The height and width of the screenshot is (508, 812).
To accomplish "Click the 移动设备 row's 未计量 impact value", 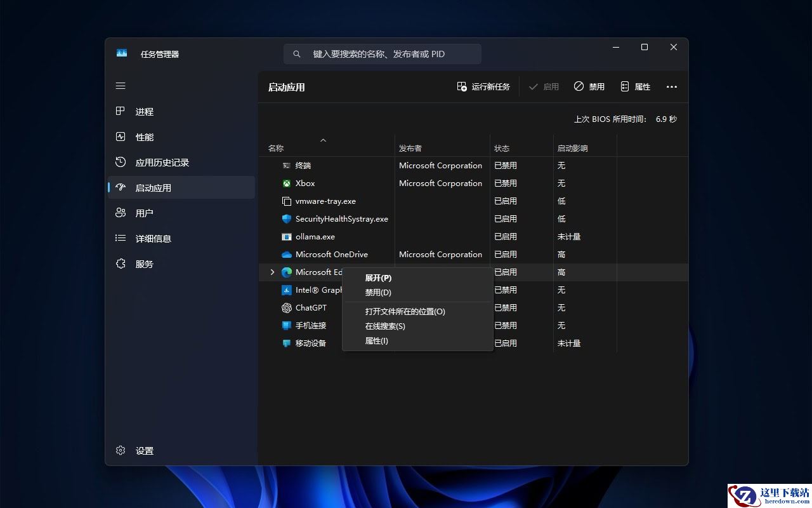I will [569, 343].
